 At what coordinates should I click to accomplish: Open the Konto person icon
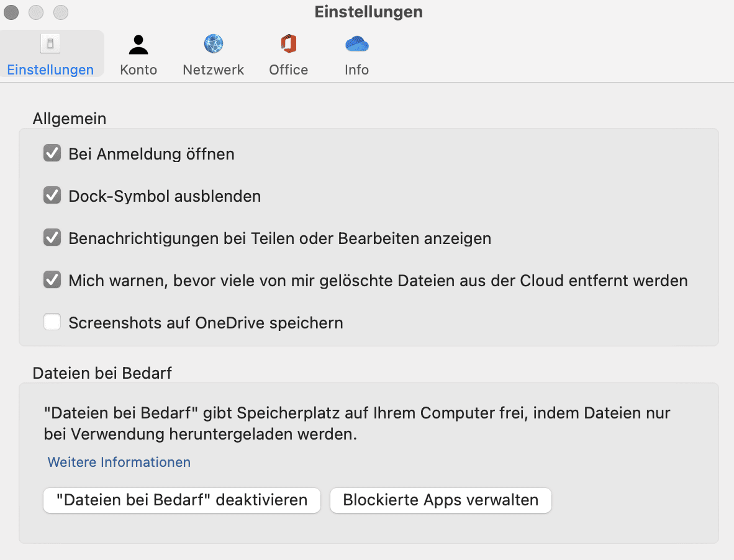point(138,45)
